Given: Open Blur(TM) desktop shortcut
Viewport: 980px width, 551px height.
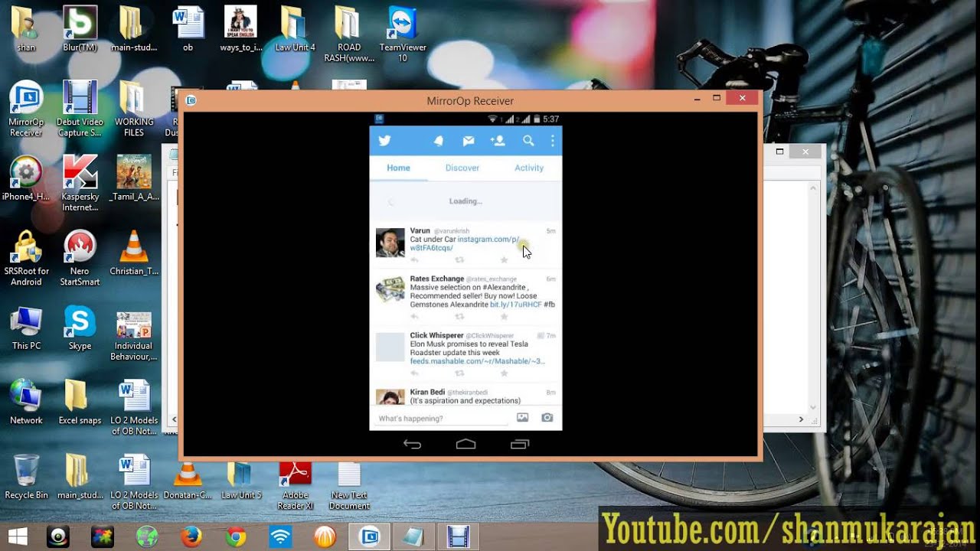Looking at the screenshot, I should 80,29.
